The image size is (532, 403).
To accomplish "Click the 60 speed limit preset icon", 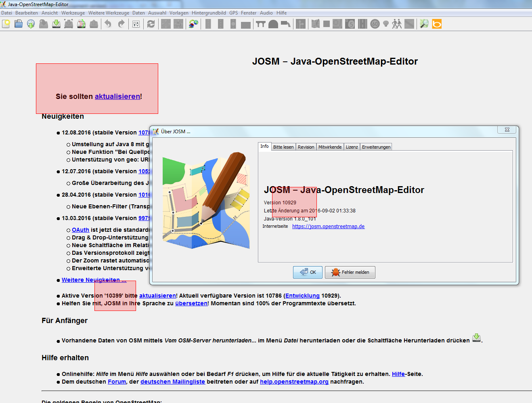I will click(x=375, y=24).
